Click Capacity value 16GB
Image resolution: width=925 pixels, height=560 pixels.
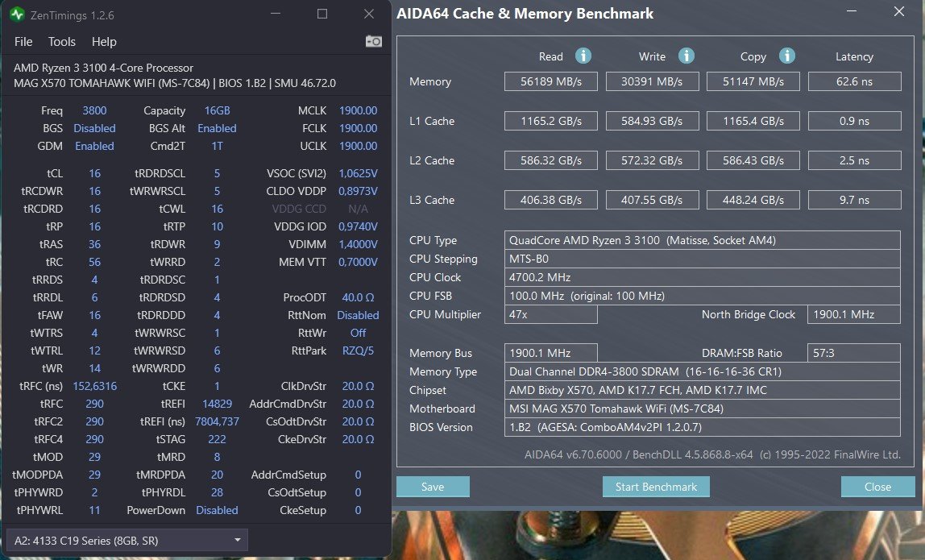(217, 110)
